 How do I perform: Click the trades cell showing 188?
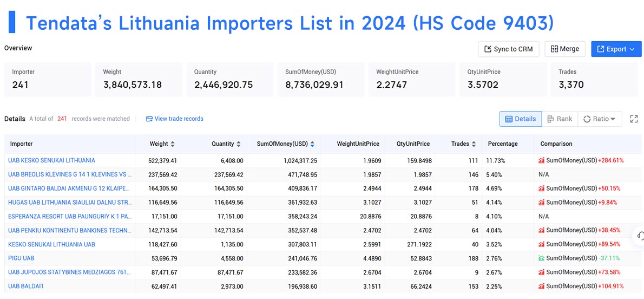(473, 258)
